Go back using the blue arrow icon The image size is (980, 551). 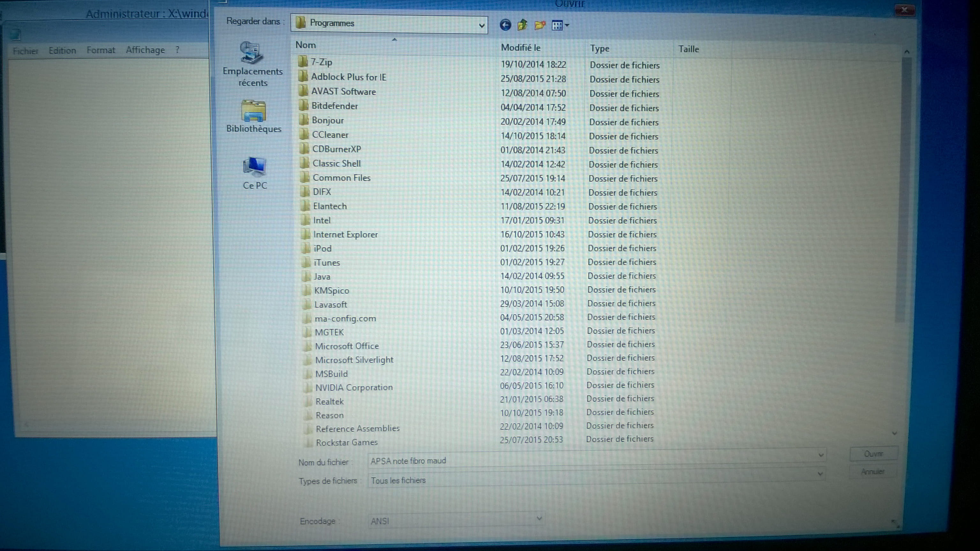[505, 25]
